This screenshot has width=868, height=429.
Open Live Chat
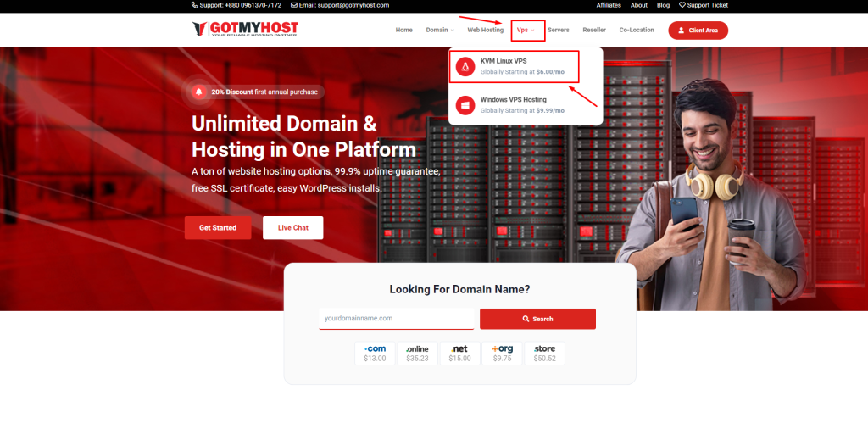(292, 228)
